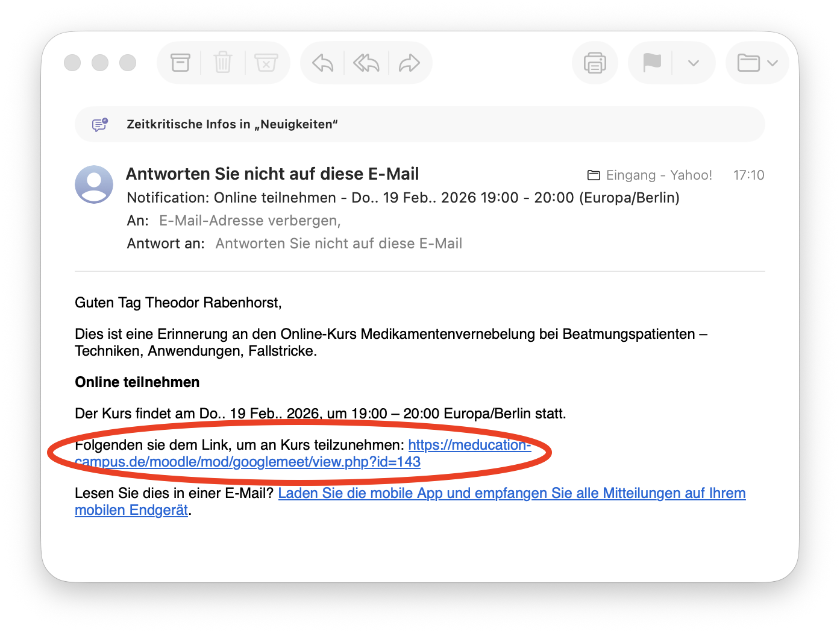Move the email to trash
Viewport: 840px width, 633px height.
point(223,62)
